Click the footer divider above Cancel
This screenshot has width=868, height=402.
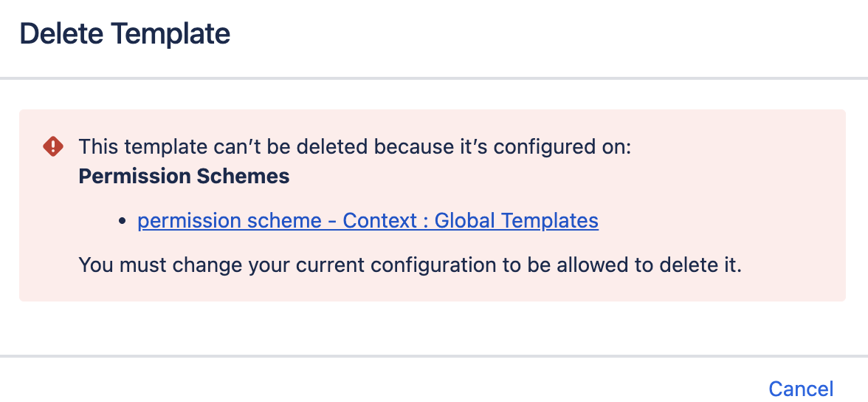tap(434, 356)
